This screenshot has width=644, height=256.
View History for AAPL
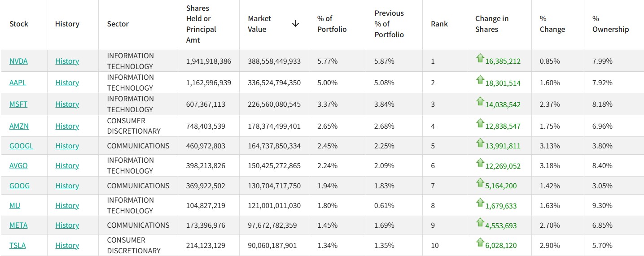pos(67,82)
